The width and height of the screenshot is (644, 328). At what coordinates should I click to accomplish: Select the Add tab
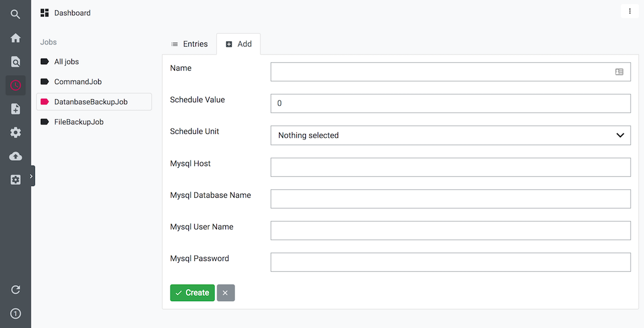click(x=239, y=44)
